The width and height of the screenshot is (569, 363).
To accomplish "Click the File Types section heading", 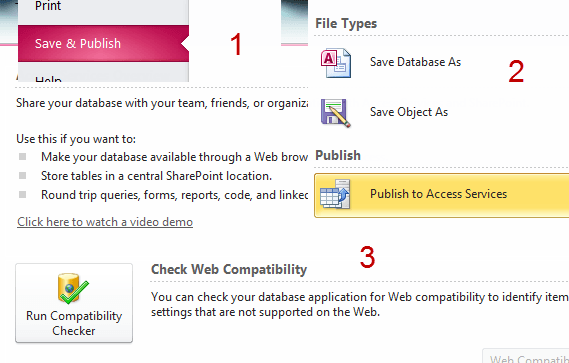I will [x=346, y=24].
